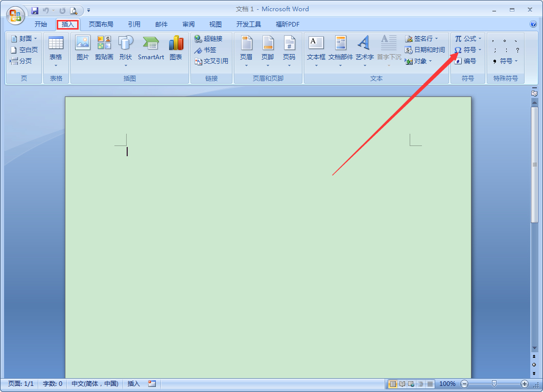
Task: Open the 剪贴画 (Clip Art) pane
Action: [104, 48]
